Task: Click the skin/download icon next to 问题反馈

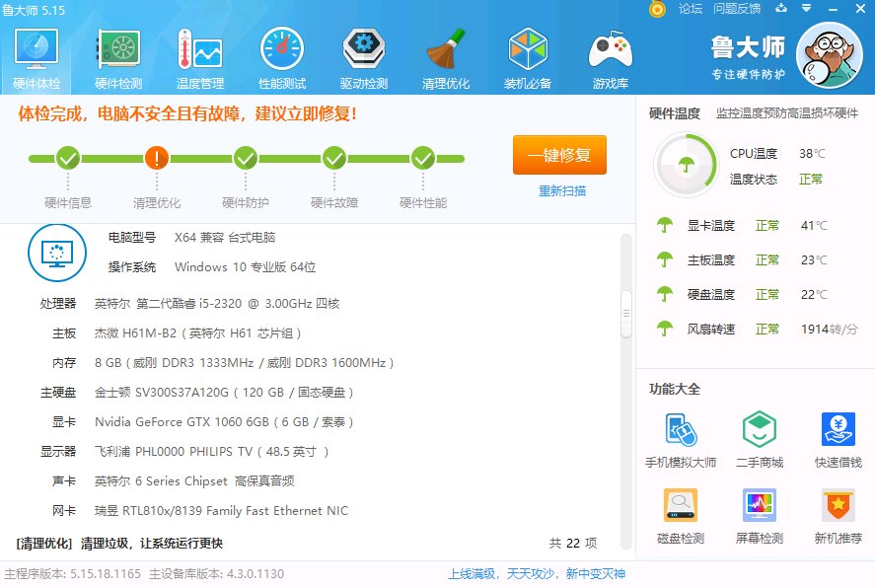Action: click(781, 8)
